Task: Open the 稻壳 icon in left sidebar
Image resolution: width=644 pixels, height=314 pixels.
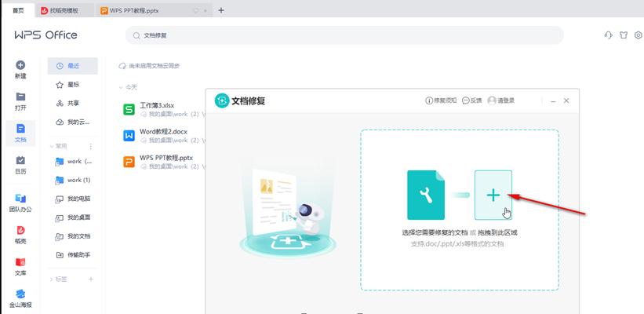Action: tap(20, 230)
